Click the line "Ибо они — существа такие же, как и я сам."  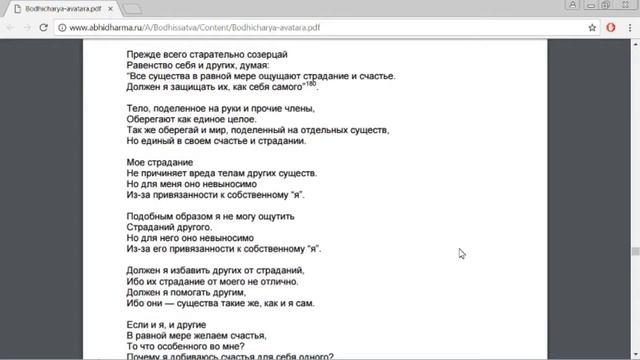click(220, 303)
